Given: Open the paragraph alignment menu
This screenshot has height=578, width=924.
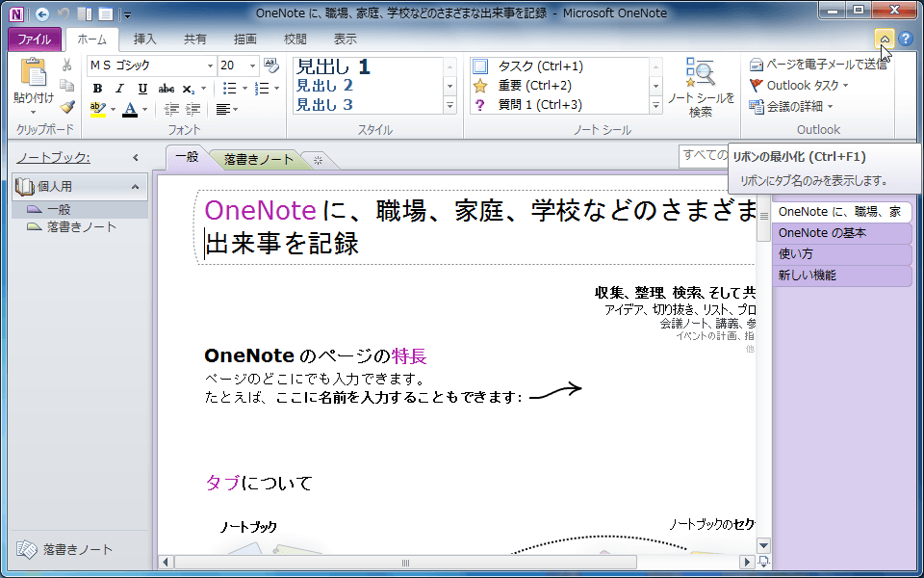Looking at the screenshot, I should tap(226, 109).
